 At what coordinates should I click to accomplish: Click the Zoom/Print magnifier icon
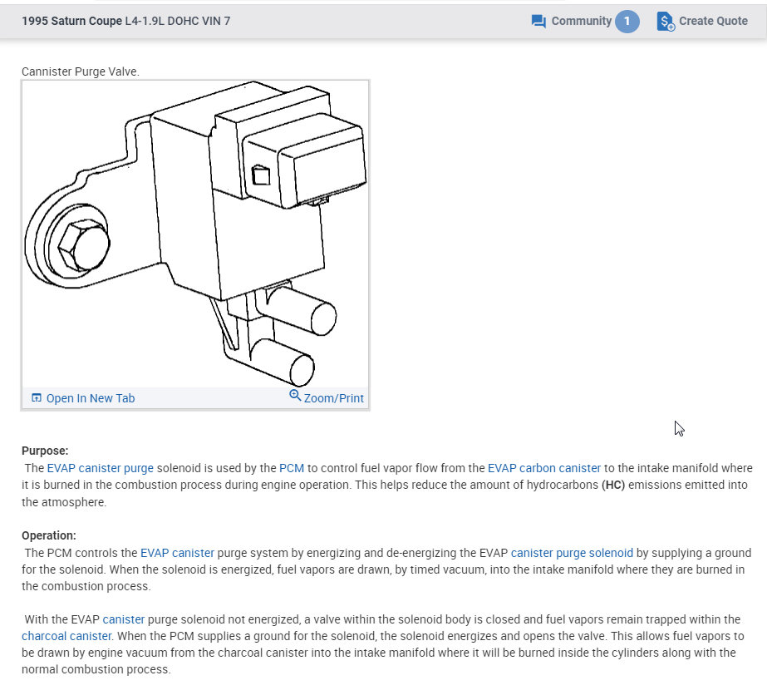click(x=295, y=395)
